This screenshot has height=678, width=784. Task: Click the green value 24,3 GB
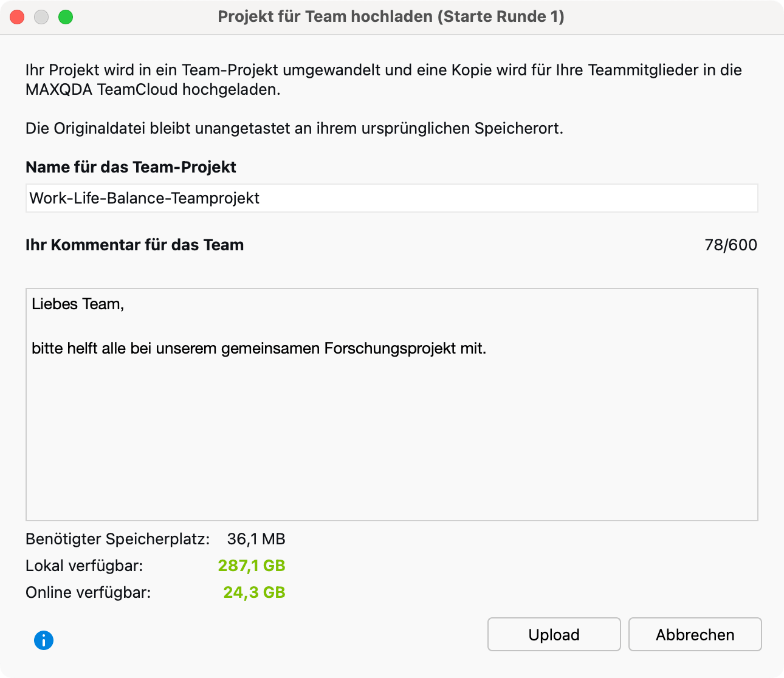(254, 592)
